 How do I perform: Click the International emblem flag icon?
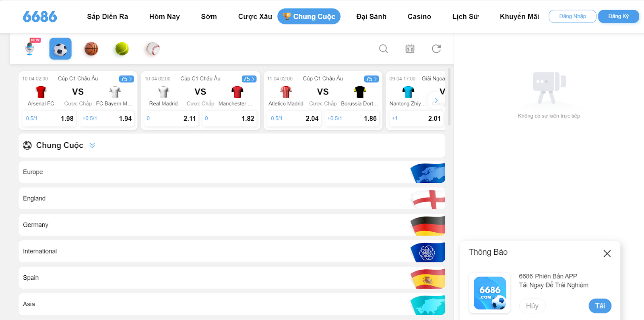pyautogui.click(x=428, y=252)
